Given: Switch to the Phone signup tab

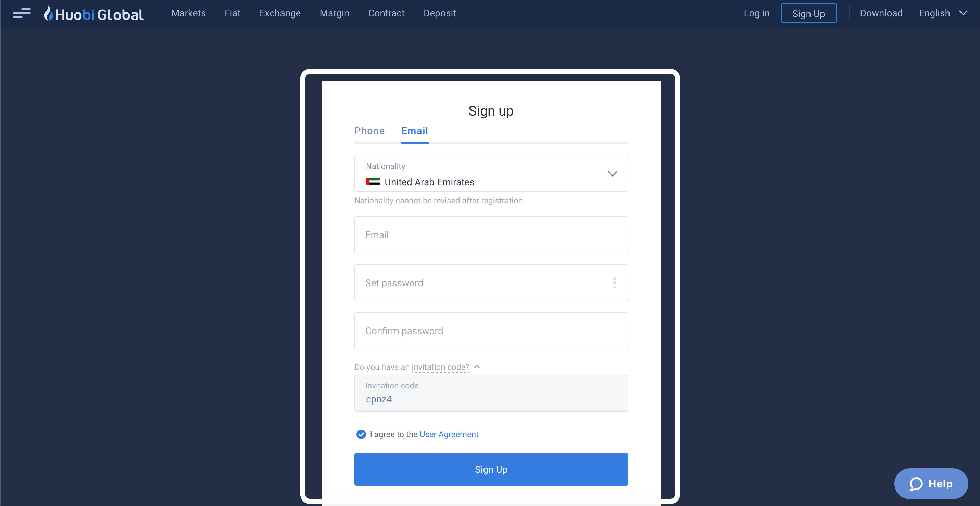Looking at the screenshot, I should (x=370, y=130).
